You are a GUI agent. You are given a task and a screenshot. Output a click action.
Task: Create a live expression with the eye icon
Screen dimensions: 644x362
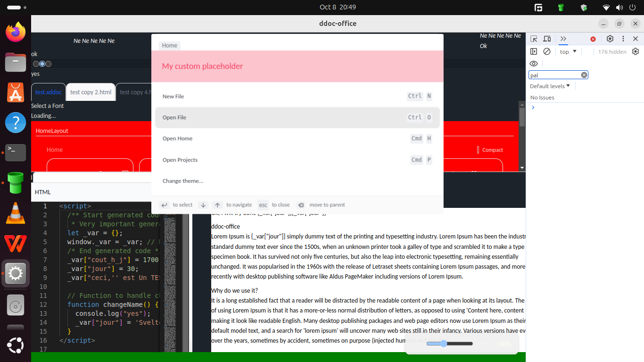(534, 63)
